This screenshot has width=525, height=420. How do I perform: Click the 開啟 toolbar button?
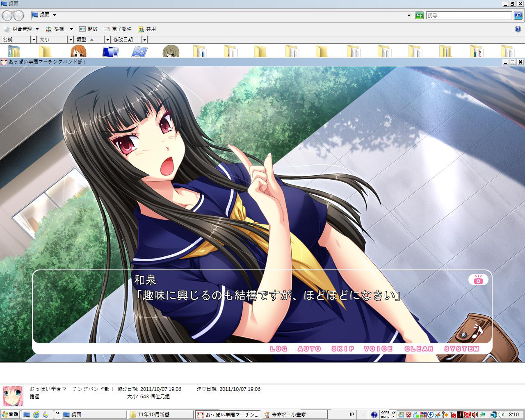click(88, 29)
